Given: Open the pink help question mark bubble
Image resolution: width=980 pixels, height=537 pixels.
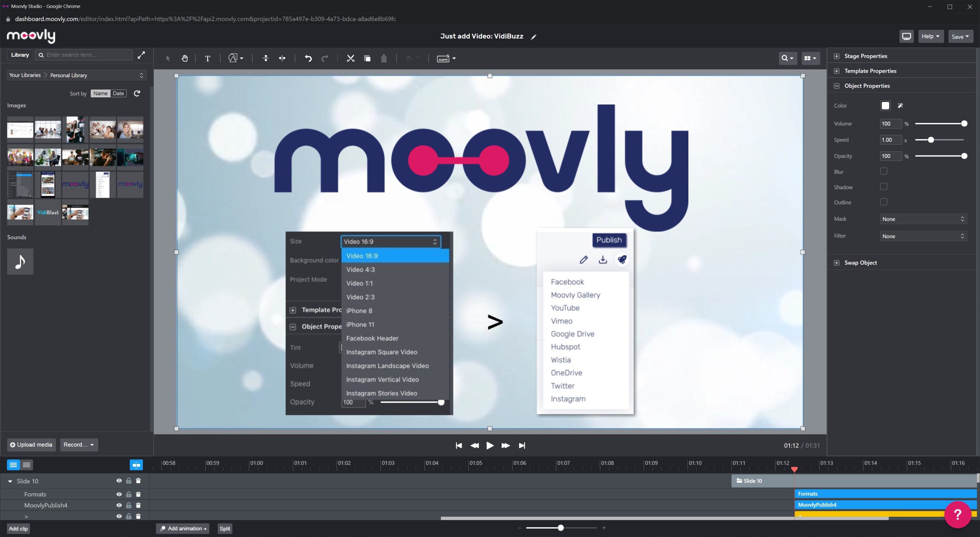Looking at the screenshot, I should tap(958, 515).
